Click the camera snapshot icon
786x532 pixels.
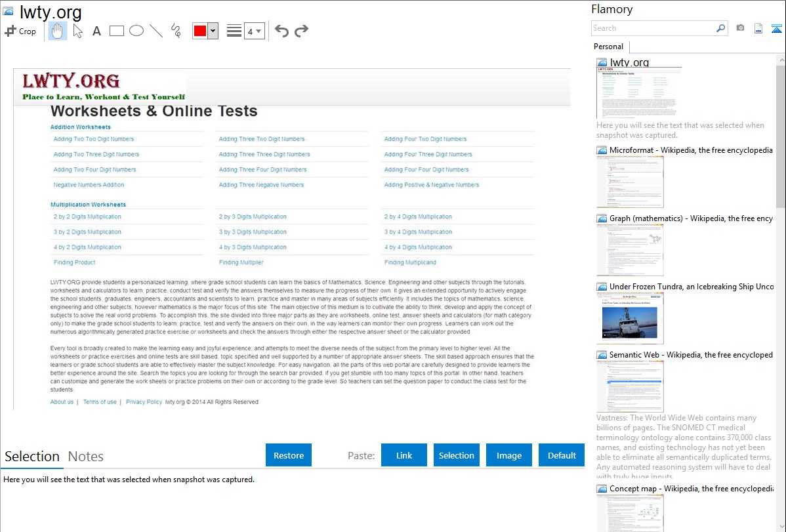[740, 28]
